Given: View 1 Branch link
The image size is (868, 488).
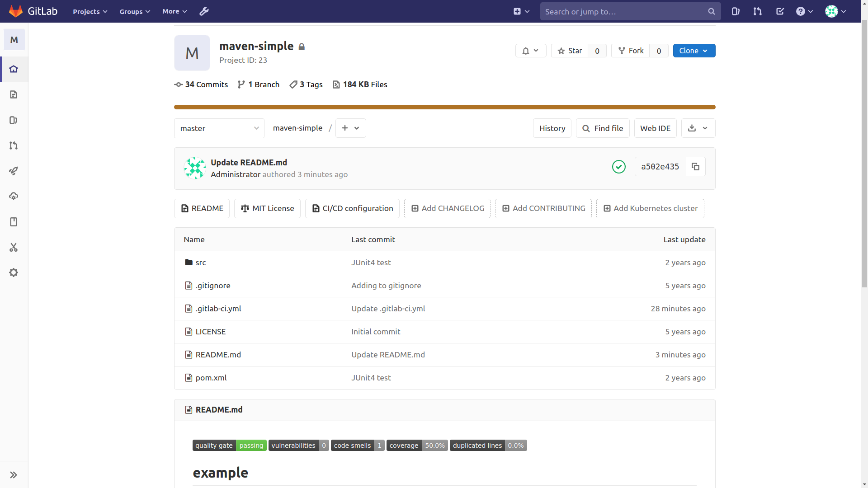Looking at the screenshot, I should click(x=259, y=84).
